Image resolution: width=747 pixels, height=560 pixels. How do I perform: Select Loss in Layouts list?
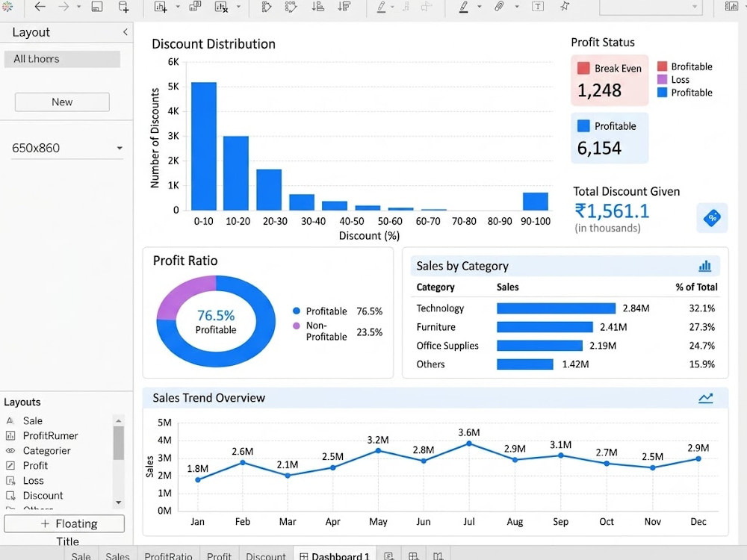point(34,480)
